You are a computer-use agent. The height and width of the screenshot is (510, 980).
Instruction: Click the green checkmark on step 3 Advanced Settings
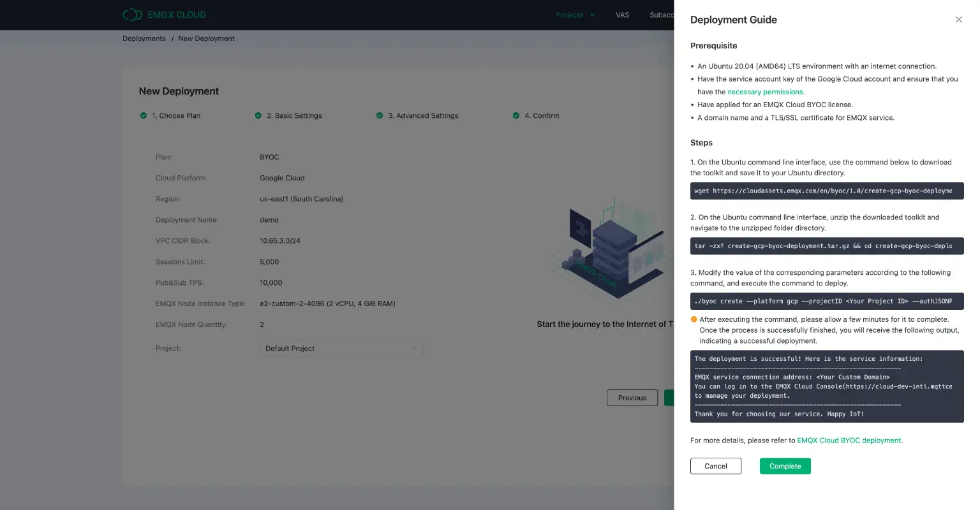(380, 115)
